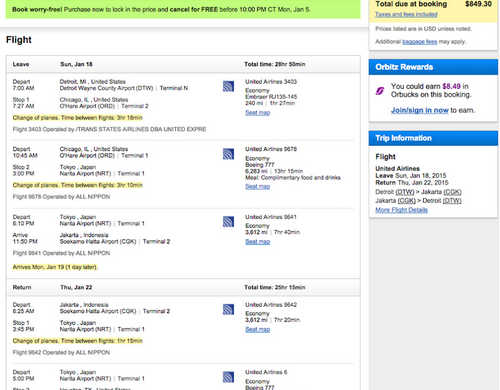Viewport: 500px width, 390px height.
Task: Click United Airlines logo for flight 9641
Action: coord(228,222)
